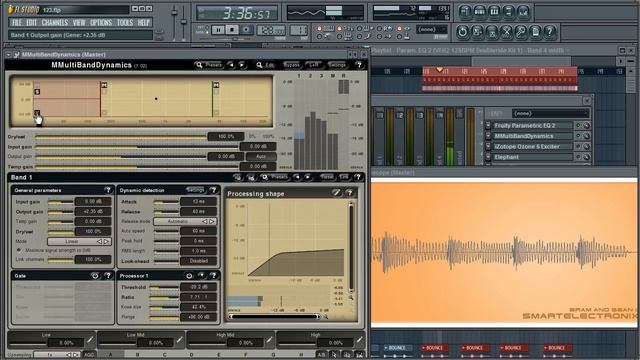Screen dimensions: 640x360
Task: Select next preset arrow in MMultiBandDynamics header
Action: pos(242,65)
